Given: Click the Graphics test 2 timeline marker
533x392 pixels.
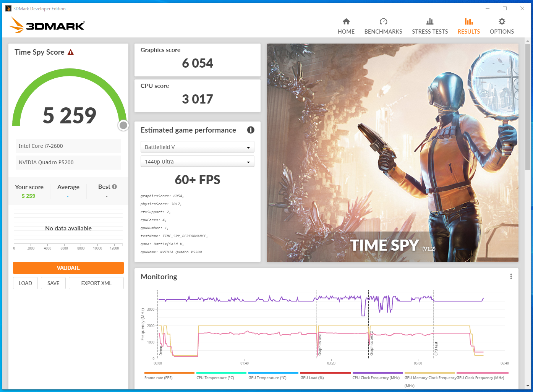Looking at the screenshot, I should click(371, 343).
